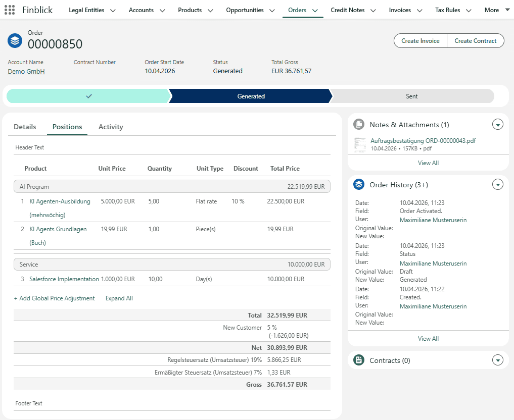Viewport: 514px width, 420px height.
Task: Click the Order History (3+) heading
Action: tap(399, 185)
